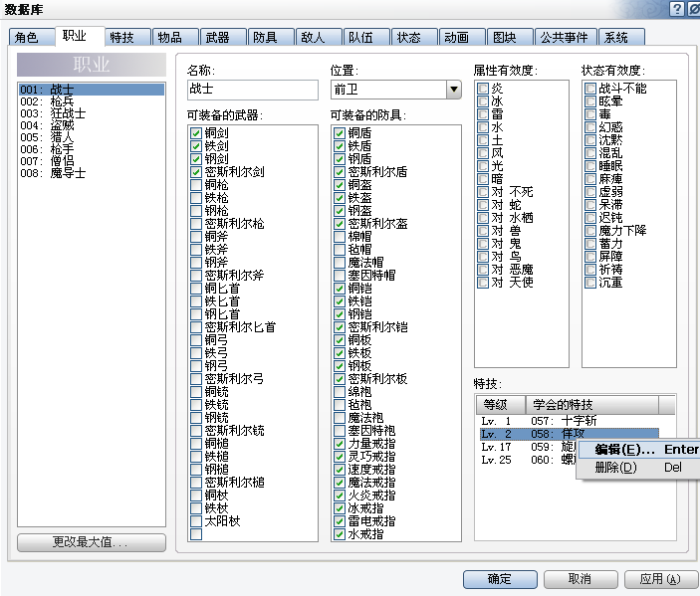Uncheck the 铜盾 armor checkbox
The height and width of the screenshot is (596, 700).
pyautogui.click(x=340, y=133)
